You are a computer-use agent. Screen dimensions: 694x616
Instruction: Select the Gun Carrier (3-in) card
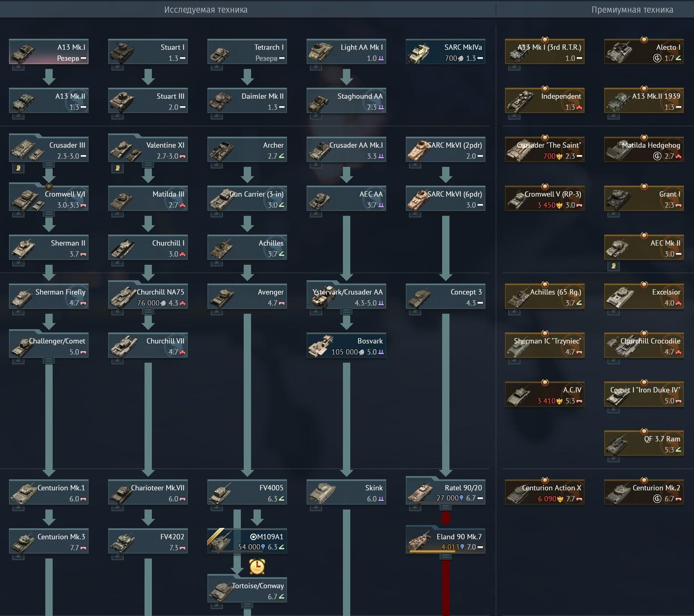[x=247, y=199]
